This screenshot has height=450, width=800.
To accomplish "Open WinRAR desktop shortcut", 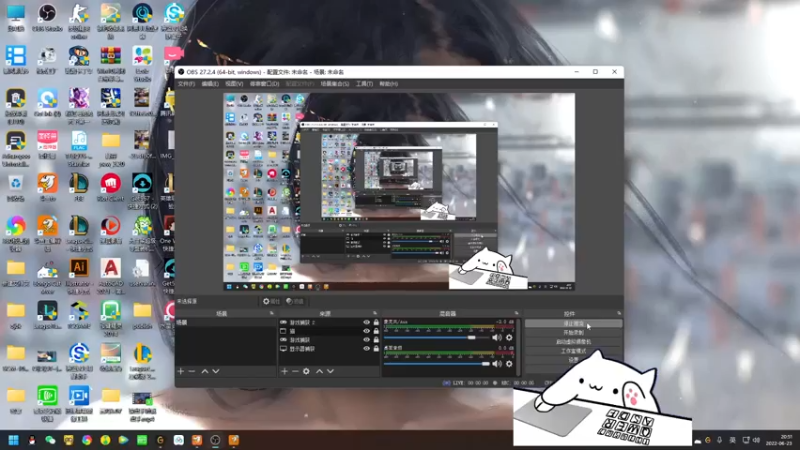I will point(111,63).
